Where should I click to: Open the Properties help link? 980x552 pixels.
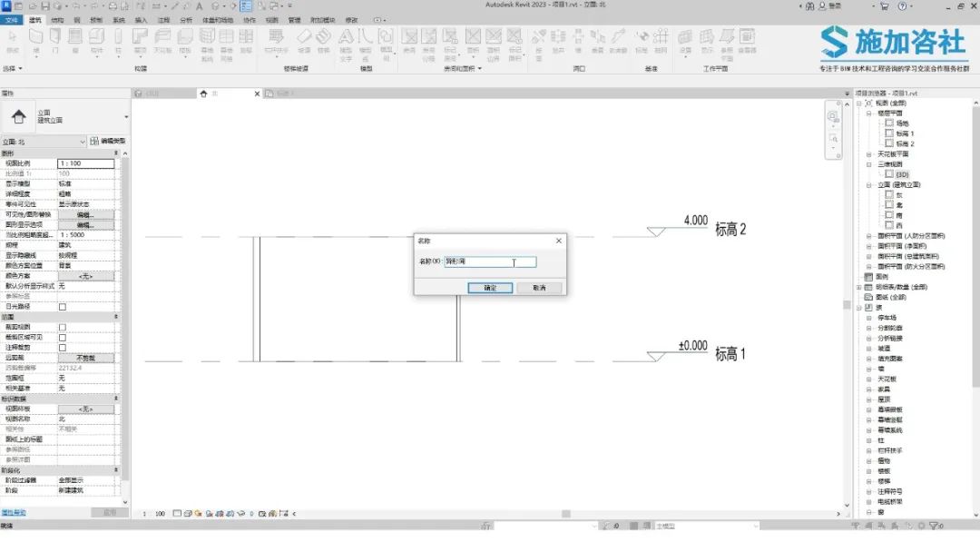(x=14, y=513)
